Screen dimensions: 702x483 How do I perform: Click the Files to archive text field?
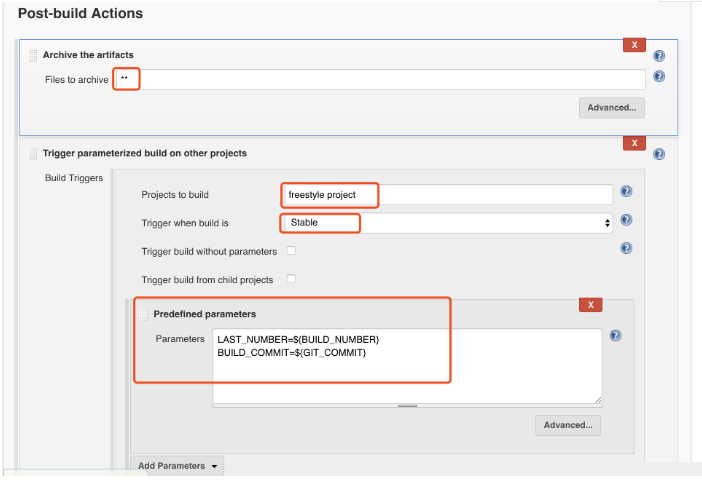(380, 79)
